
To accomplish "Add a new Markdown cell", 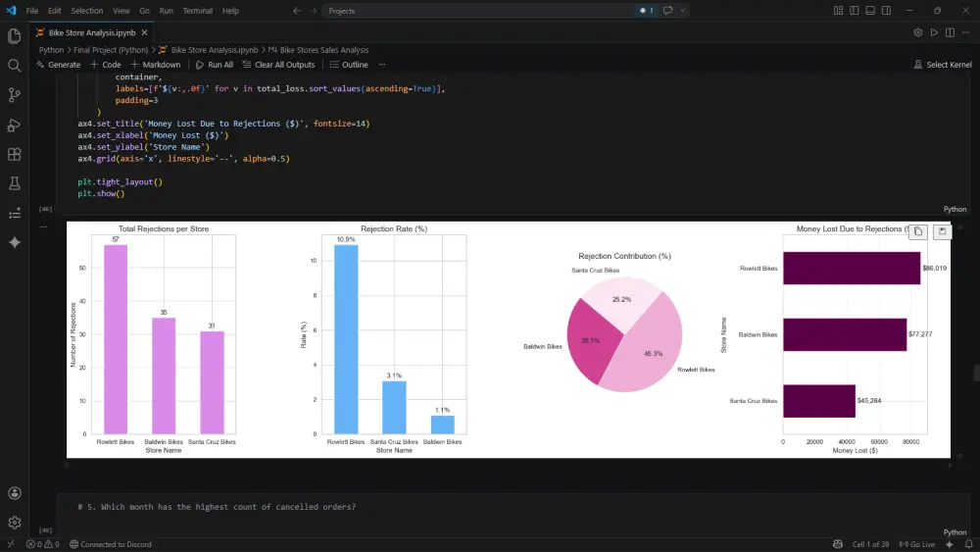I will (x=155, y=65).
